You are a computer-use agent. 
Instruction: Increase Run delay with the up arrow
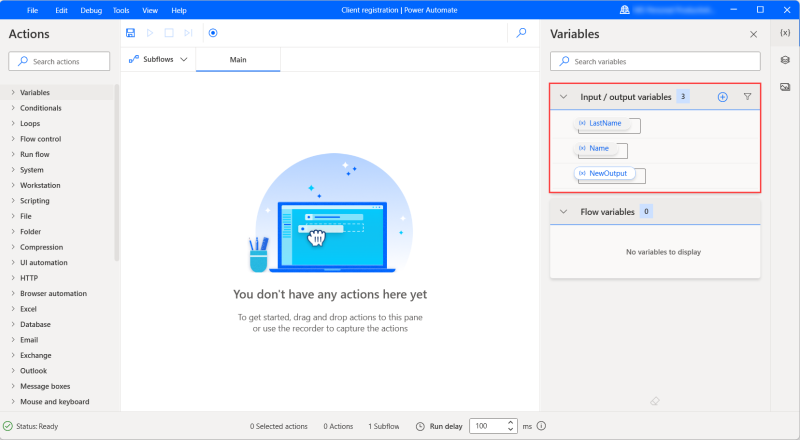point(511,423)
